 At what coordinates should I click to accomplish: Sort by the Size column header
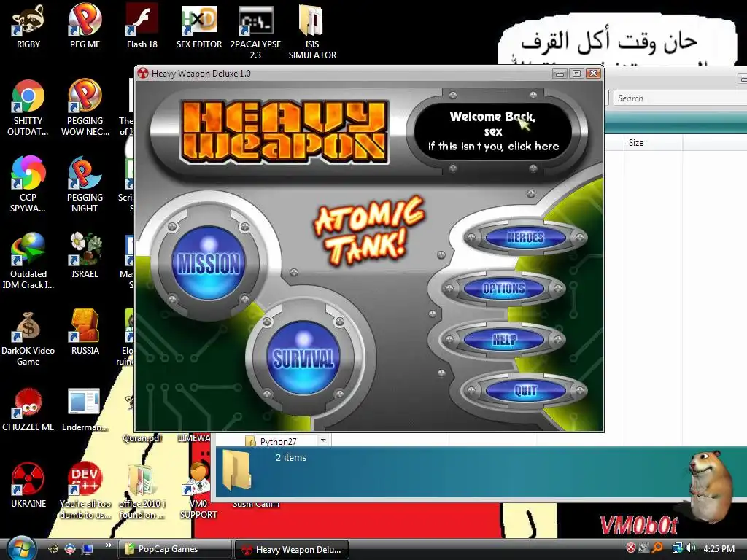tap(653, 142)
